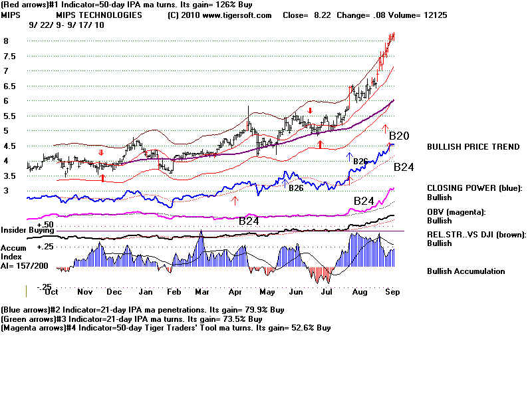
Task: Click the Mar month label on time axis
Action: click(x=201, y=291)
